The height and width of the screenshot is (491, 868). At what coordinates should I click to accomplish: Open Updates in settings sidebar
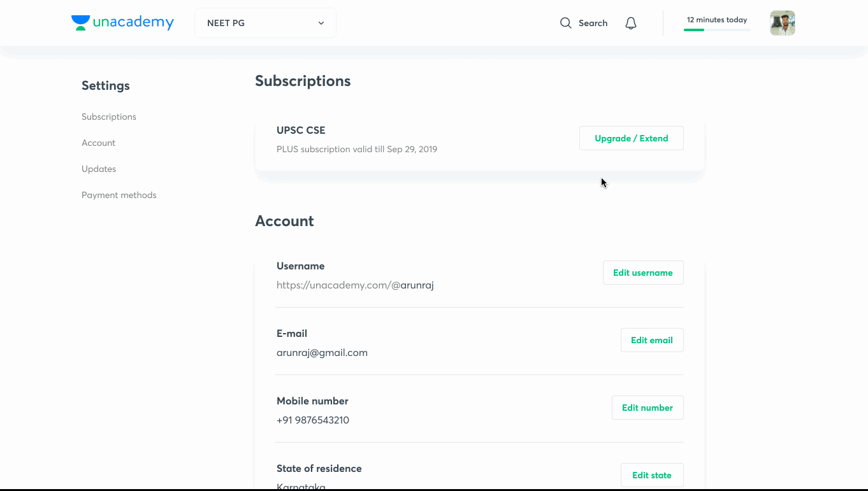(99, 169)
